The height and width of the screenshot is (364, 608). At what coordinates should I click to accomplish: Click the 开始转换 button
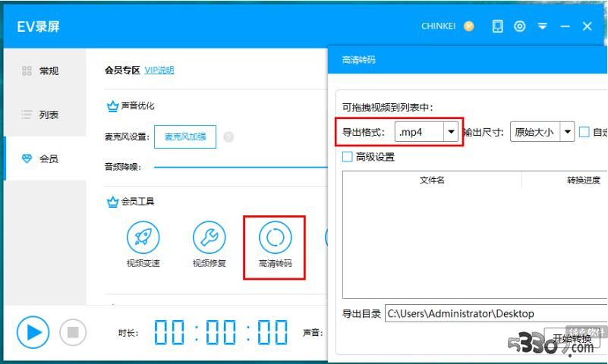tap(572, 338)
